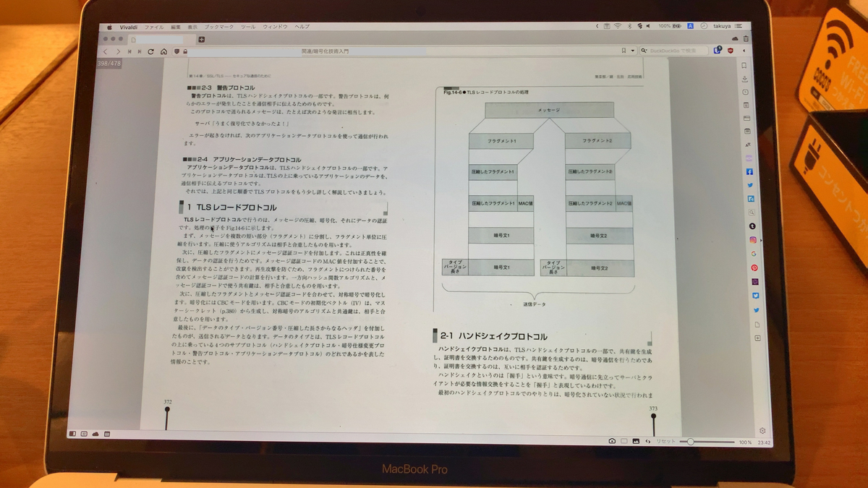Screen dimensions: 868x488
Task: Toggle images loading in status bar
Action: tap(636, 441)
